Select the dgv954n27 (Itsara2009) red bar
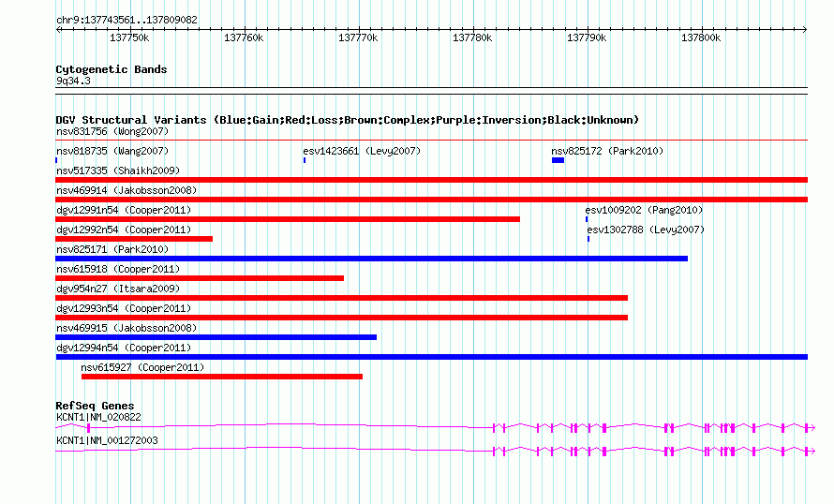Screen dimensions: 834x504 tap(341, 298)
